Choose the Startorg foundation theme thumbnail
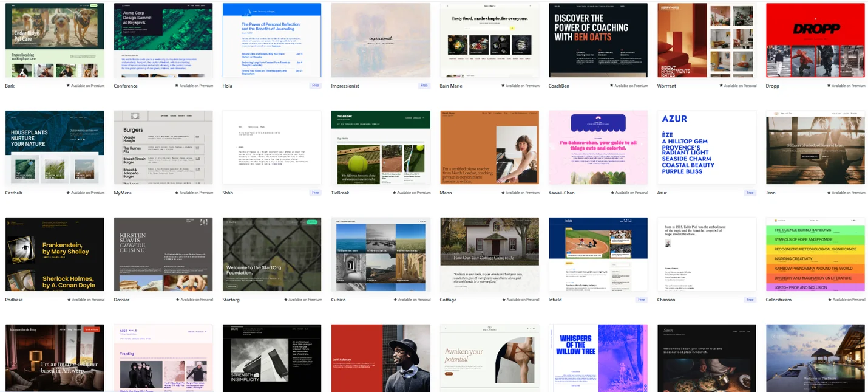Screen dimensions: 868x392 [272, 255]
